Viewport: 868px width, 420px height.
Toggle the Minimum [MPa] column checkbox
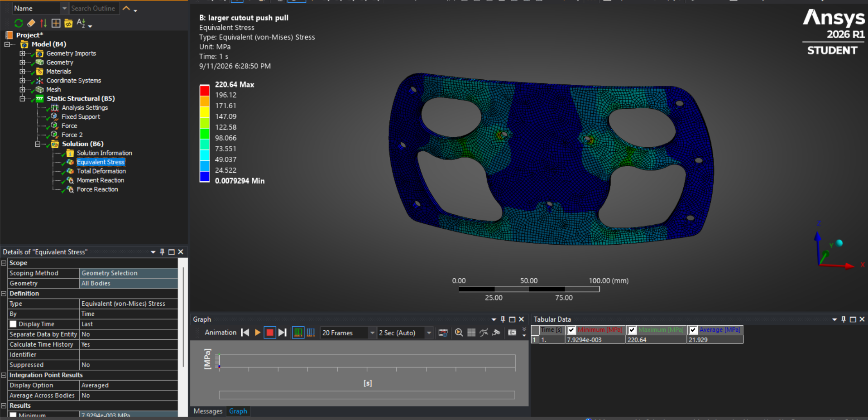[x=571, y=330]
